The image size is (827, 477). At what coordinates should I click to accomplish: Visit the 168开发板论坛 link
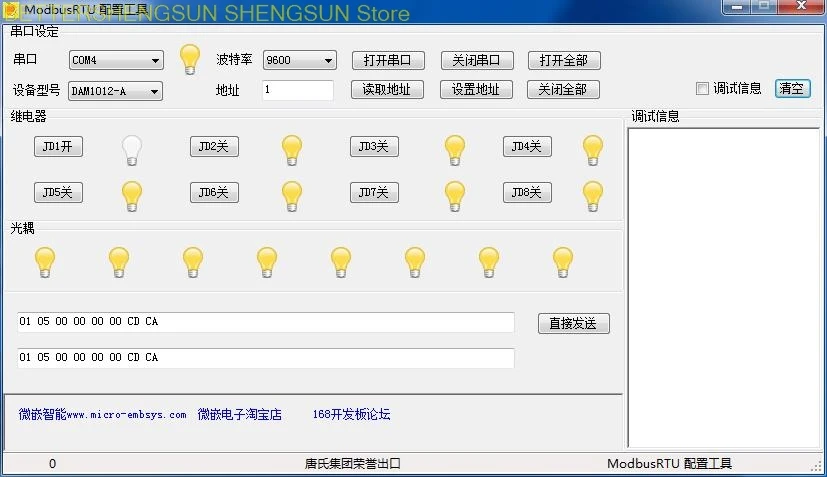[351, 414]
